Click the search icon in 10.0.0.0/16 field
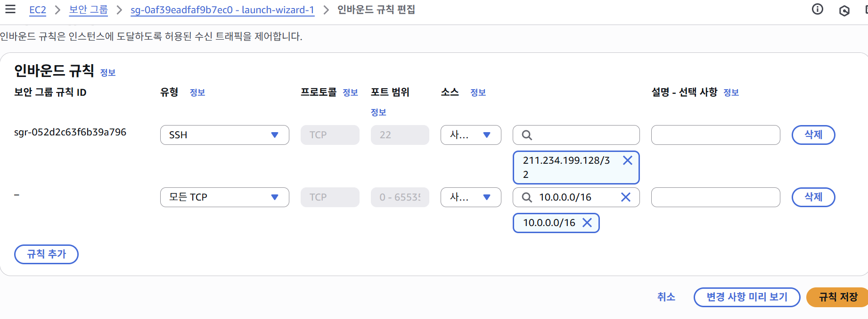 [x=527, y=197]
